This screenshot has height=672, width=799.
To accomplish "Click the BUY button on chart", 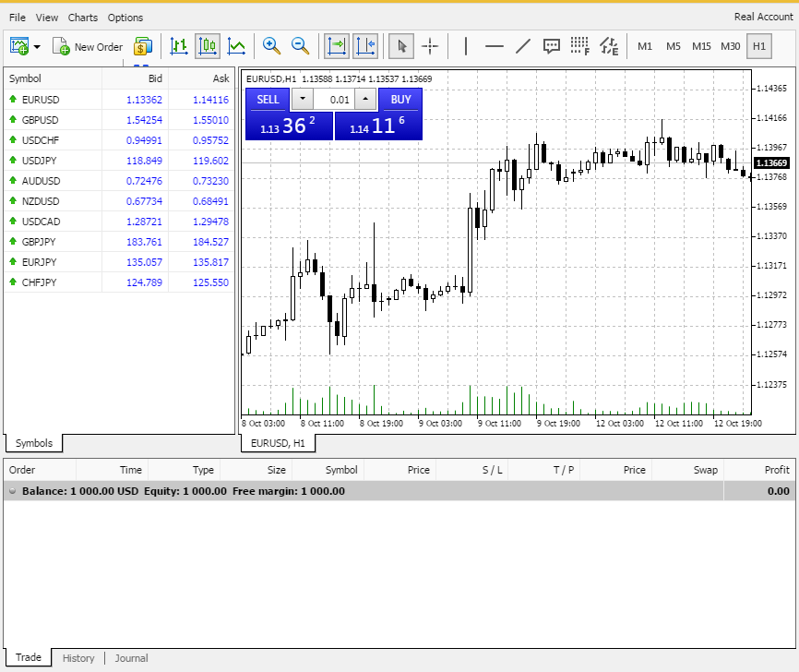I will 400,100.
